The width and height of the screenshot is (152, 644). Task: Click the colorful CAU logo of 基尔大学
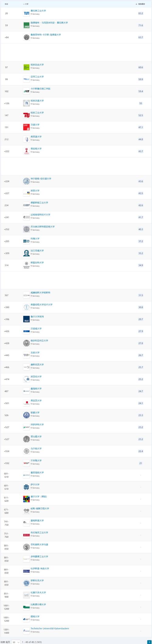[26, 499]
